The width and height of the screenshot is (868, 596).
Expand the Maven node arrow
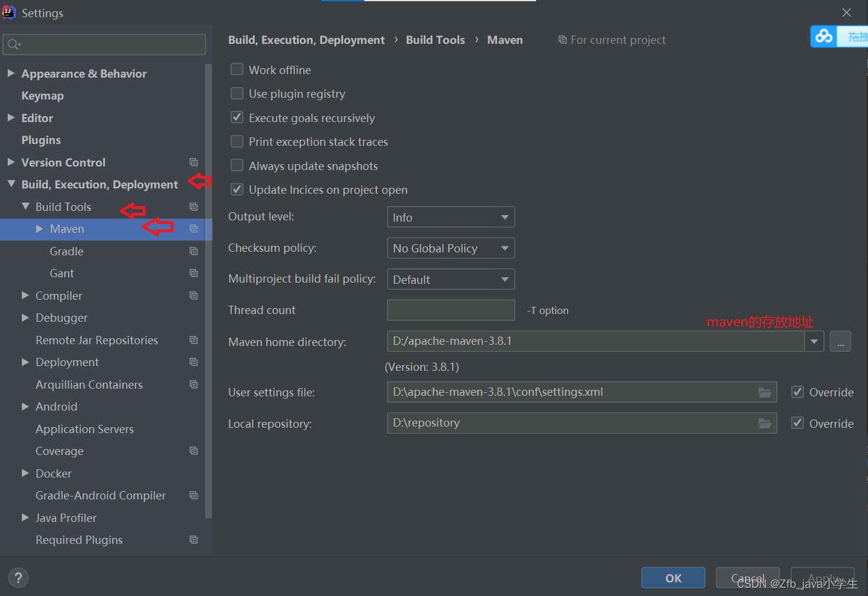pos(40,229)
